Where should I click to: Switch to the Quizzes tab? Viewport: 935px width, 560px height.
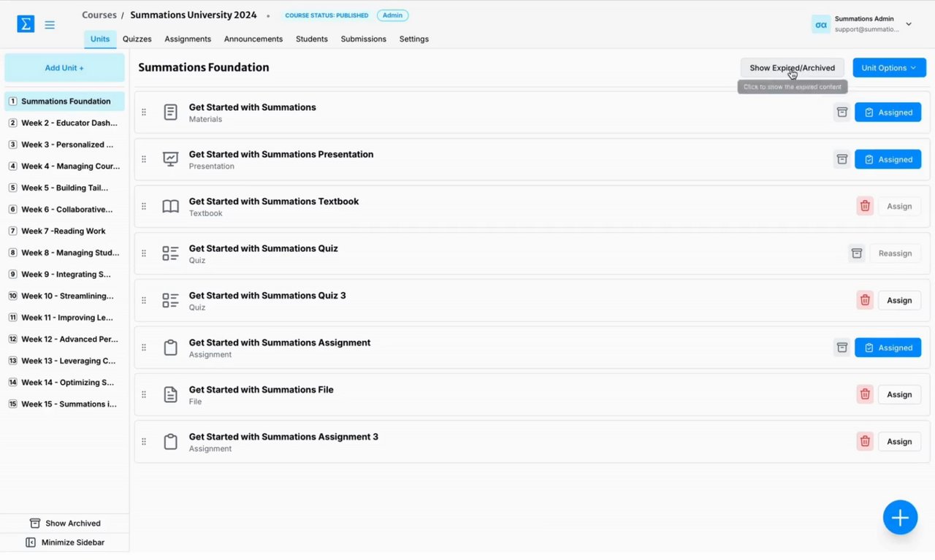pos(137,39)
